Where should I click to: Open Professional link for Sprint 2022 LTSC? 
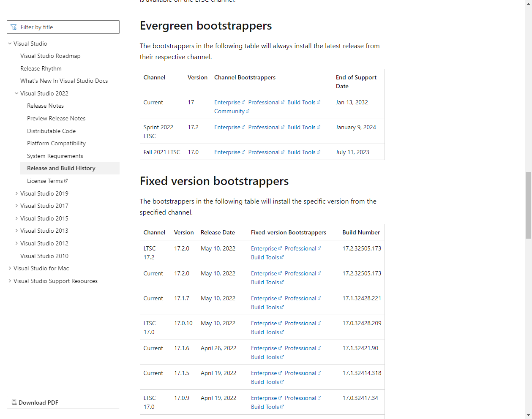(264, 127)
